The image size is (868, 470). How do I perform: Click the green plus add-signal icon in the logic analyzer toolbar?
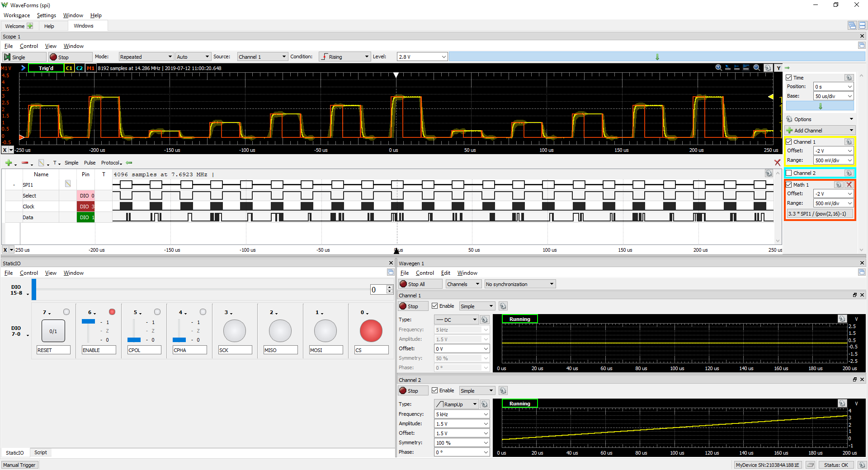point(9,163)
